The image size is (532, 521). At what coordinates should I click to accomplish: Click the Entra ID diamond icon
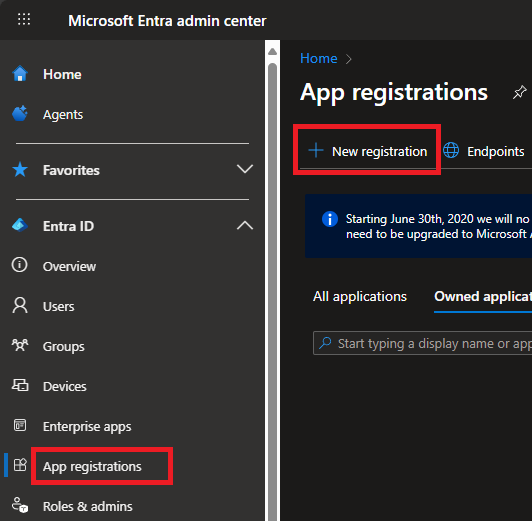(20, 225)
